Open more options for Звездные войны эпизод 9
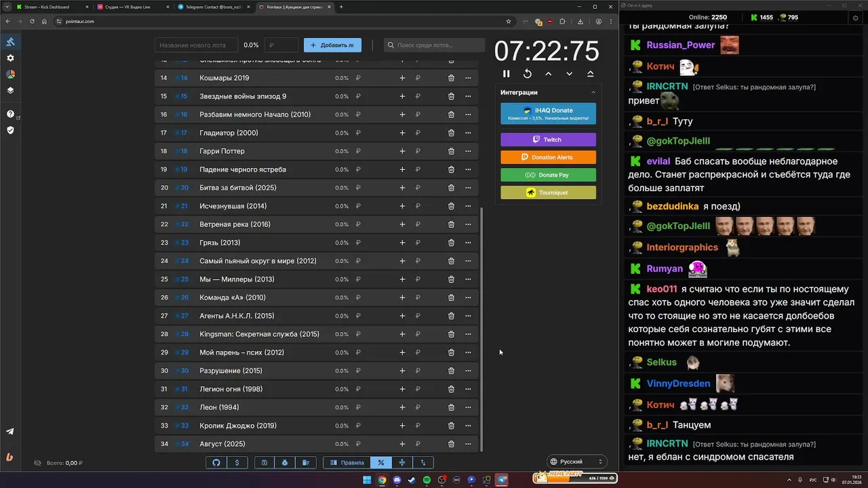This screenshot has height=488, width=868. pos(468,96)
